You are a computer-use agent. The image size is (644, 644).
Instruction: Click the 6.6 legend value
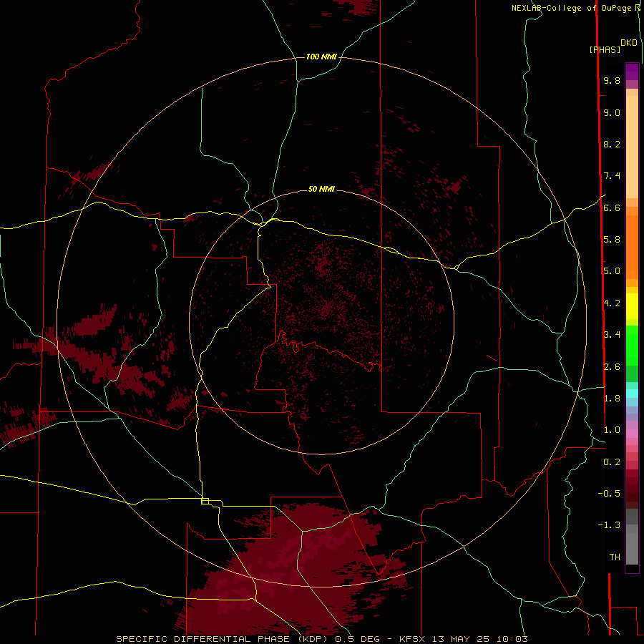(612, 208)
